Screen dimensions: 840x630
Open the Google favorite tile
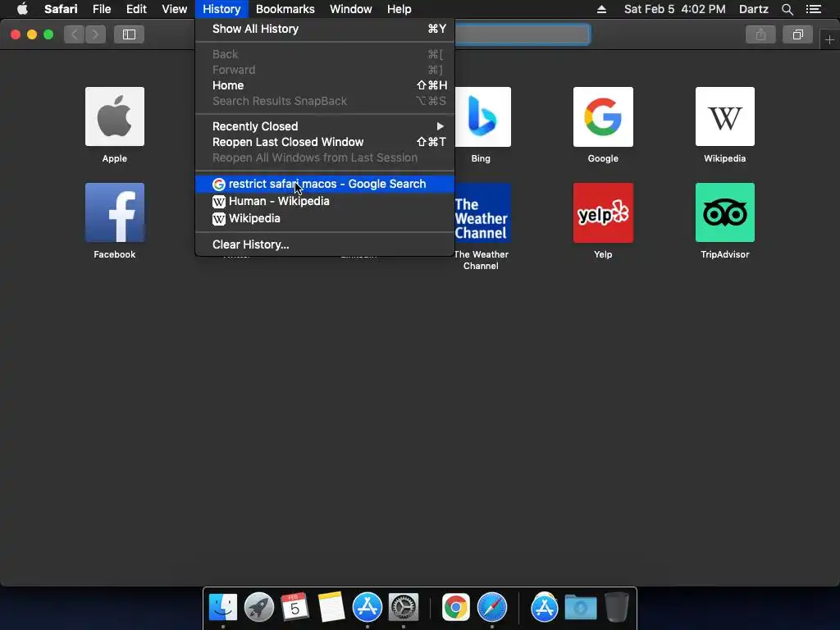(x=603, y=116)
